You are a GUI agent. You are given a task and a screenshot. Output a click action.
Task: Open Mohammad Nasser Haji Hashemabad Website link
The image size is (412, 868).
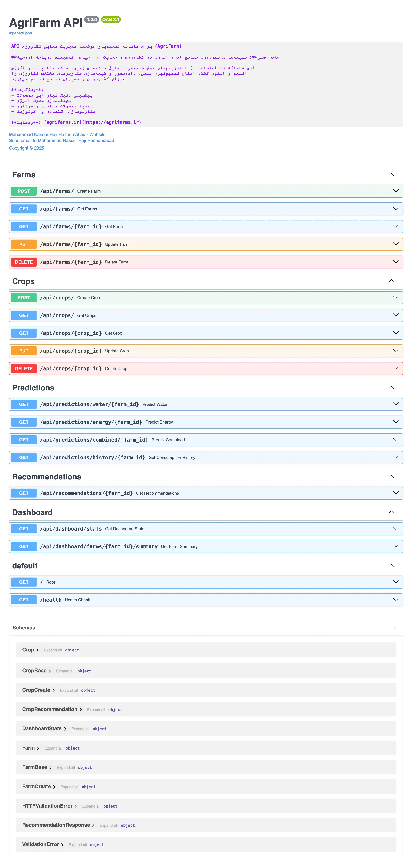[x=57, y=134]
